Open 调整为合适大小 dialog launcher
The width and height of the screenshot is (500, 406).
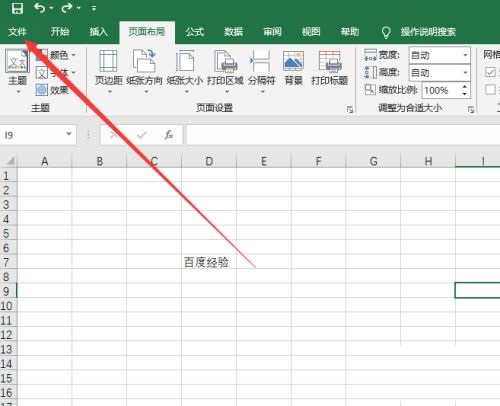pos(471,109)
